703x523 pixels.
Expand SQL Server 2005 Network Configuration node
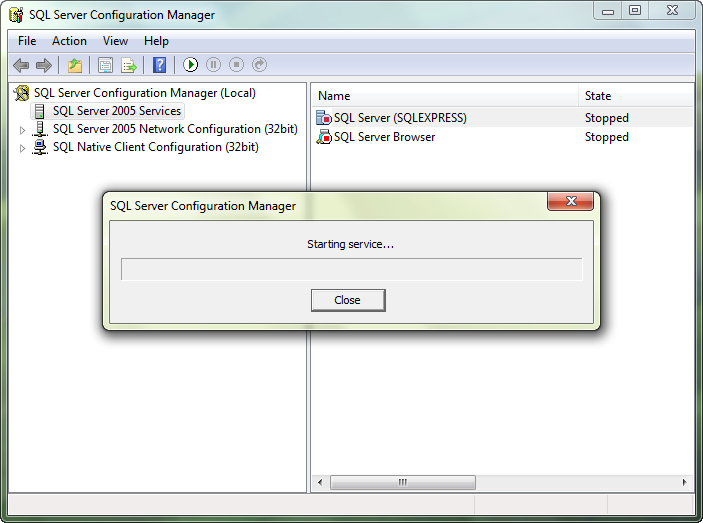[22, 130]
